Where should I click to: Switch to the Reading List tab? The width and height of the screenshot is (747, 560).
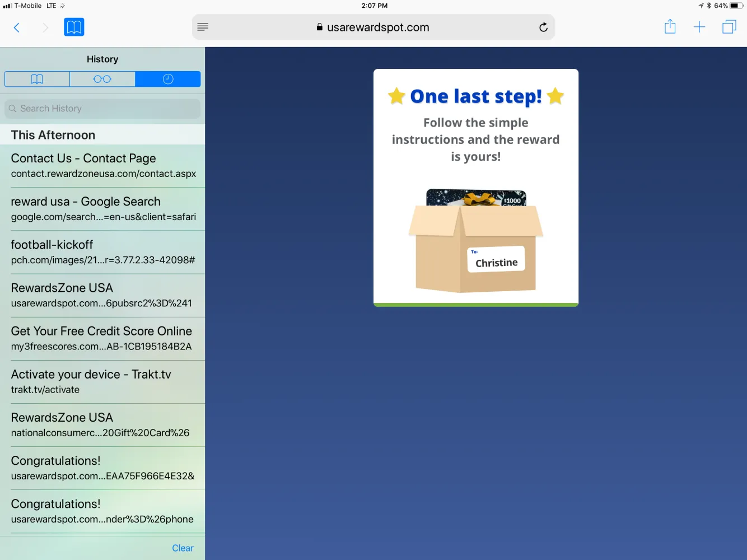point(102,79)
